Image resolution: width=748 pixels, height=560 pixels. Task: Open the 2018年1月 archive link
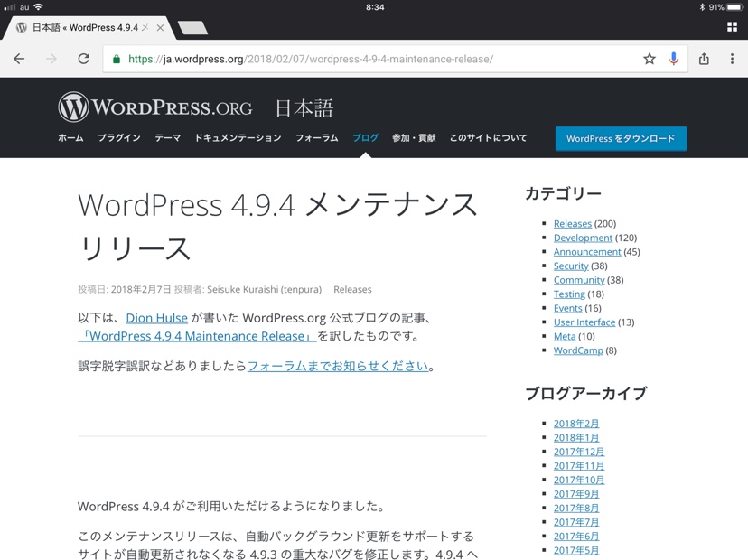[x=576, y=437]
